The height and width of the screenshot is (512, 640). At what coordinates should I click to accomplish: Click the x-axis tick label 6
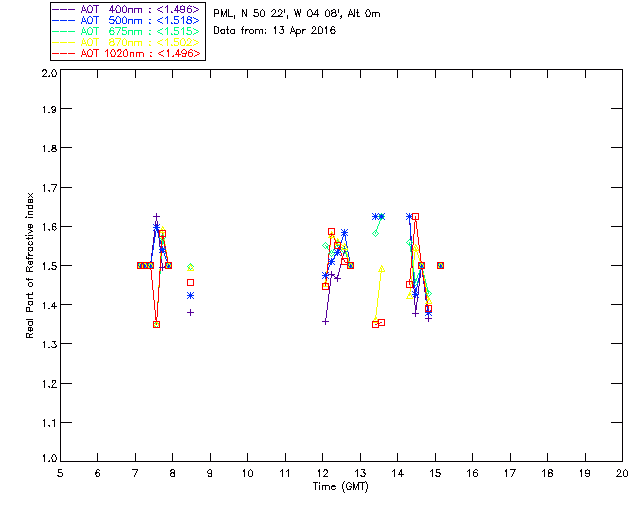coord(98,473)
